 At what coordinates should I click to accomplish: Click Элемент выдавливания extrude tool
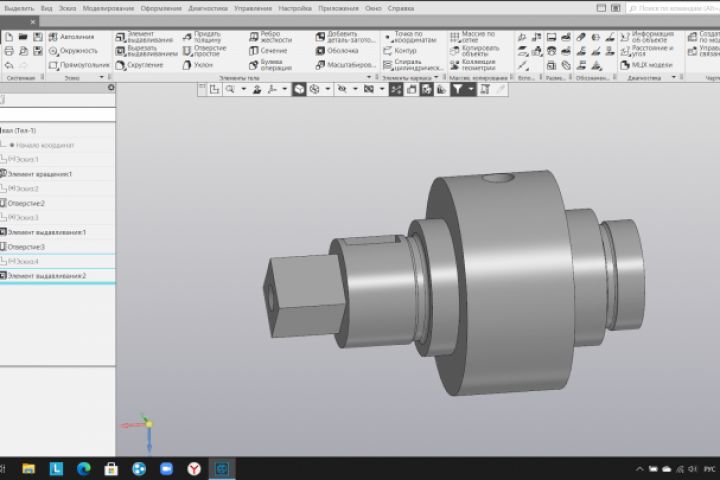[x=144, y=37]
